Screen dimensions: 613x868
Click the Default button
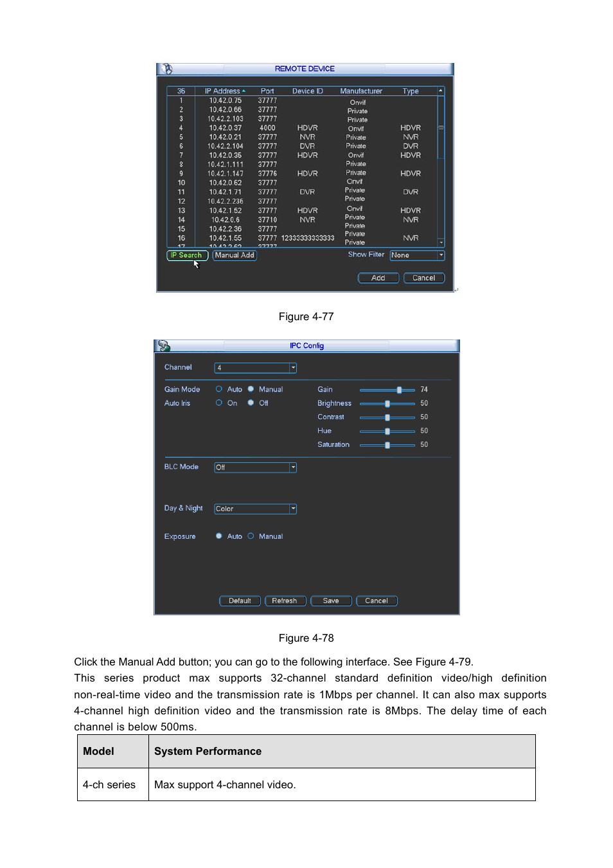(x=240, y=601)
